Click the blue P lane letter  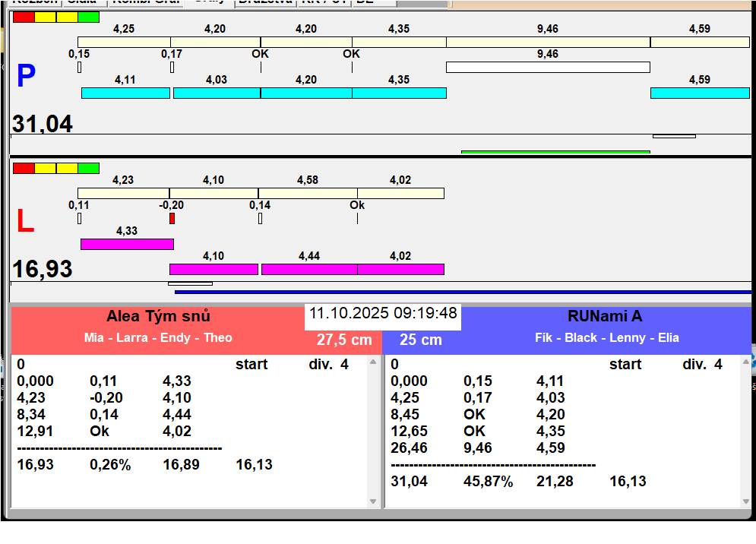[26, 76]
